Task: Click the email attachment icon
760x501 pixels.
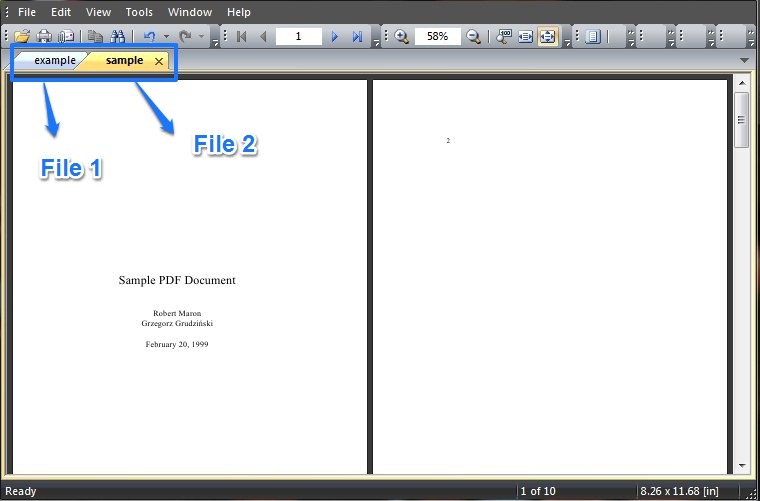Action: point(66,36)
